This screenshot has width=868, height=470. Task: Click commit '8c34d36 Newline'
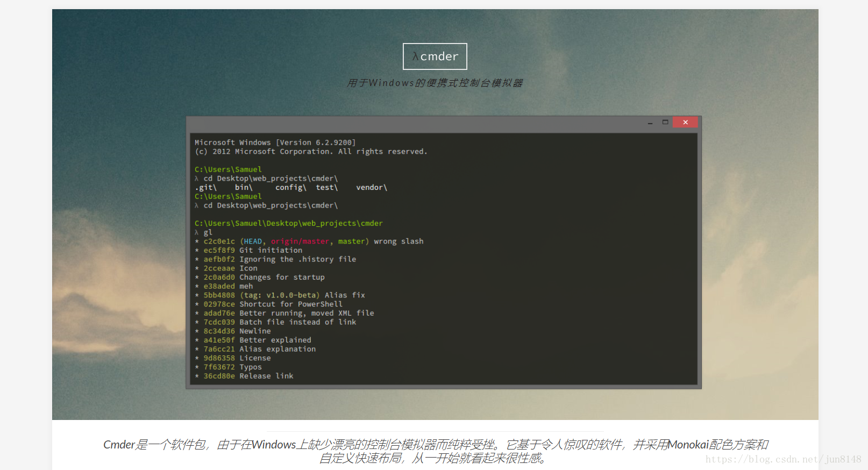pyautogui.click(x=233, y=331)
